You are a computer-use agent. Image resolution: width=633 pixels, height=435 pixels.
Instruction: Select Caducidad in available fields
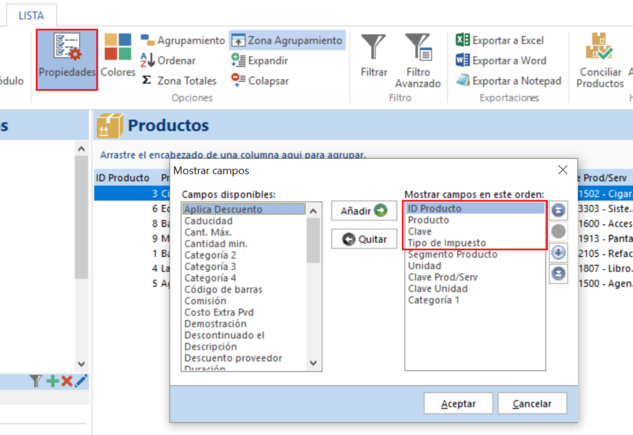click(244, 221)
